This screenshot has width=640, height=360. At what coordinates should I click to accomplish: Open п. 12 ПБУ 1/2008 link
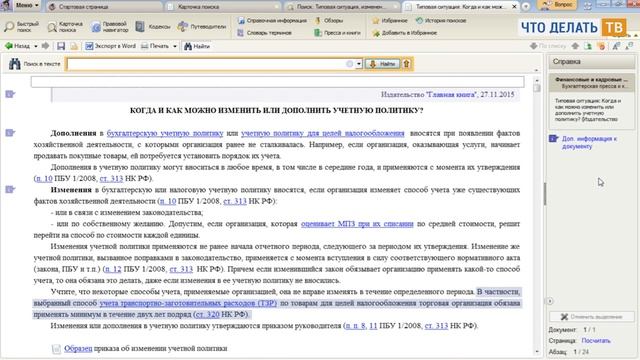pos(113,269)
